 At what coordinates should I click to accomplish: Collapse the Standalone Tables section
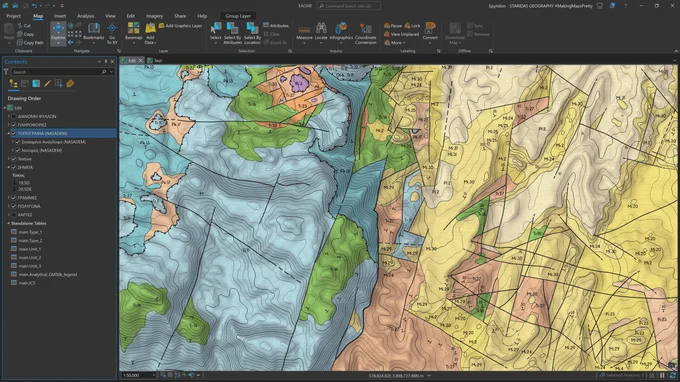click(x=9, y=223)
